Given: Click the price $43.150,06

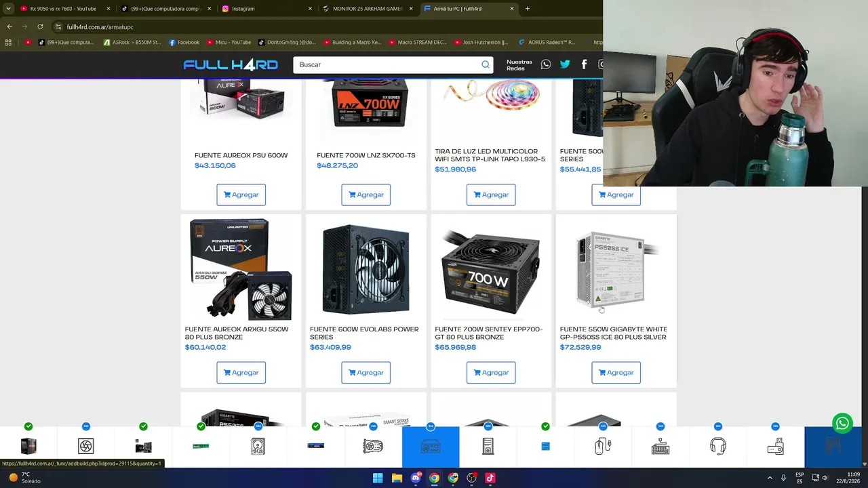Looking at the screenshot, I should click(215, 165).
